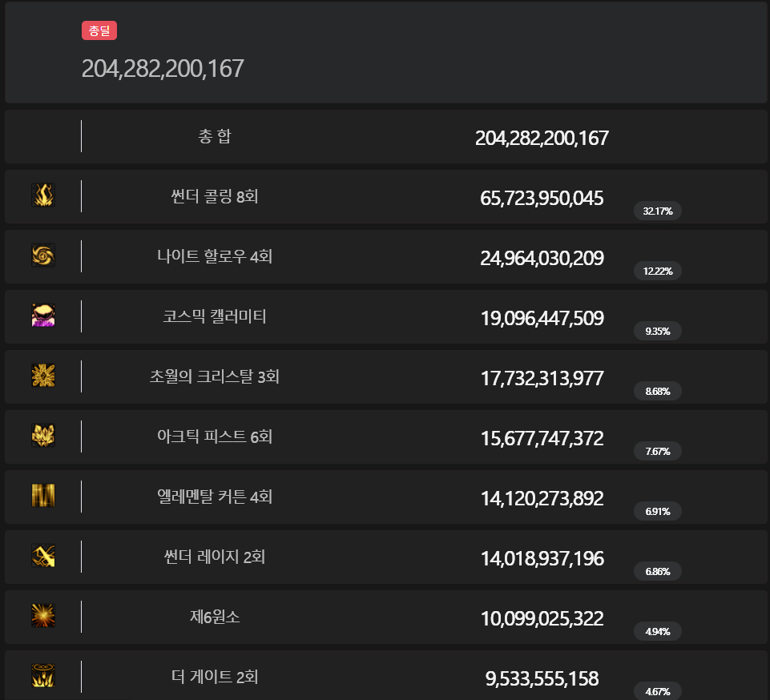This screenshot has width=770, height=700.
Task: Select the 4.94% badge for 제6원소
Action: (x=658, y=631)
